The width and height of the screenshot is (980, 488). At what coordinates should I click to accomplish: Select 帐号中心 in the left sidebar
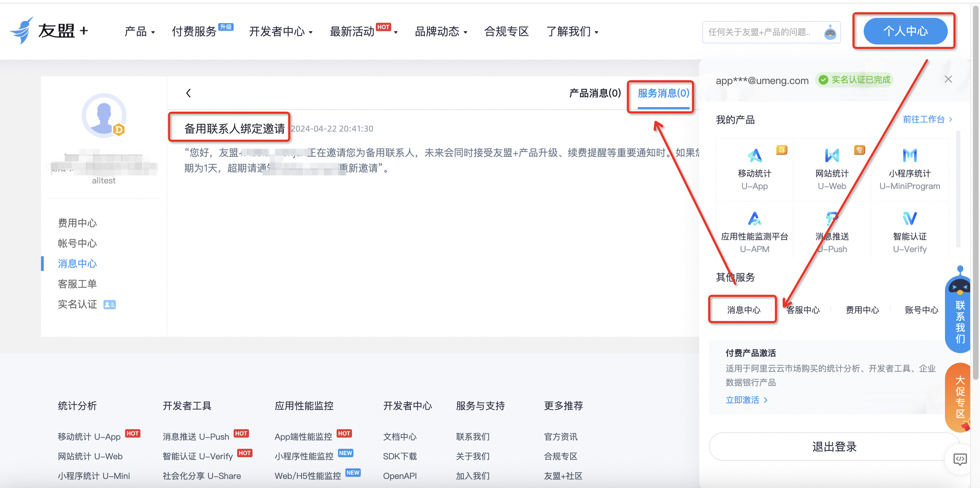pyautogui.click(x=77, y=243)
